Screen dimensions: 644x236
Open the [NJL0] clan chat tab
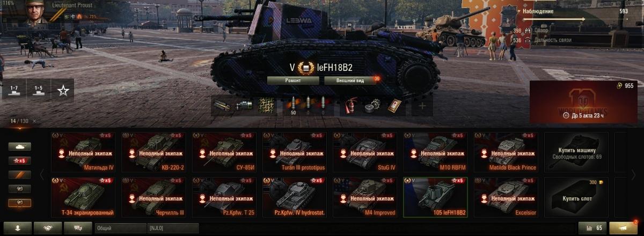click(173, 228)
